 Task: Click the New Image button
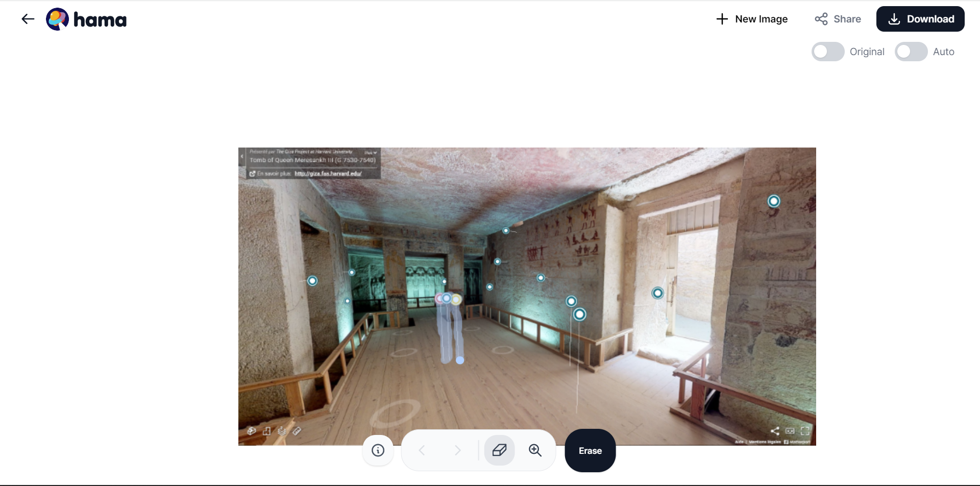751,19
